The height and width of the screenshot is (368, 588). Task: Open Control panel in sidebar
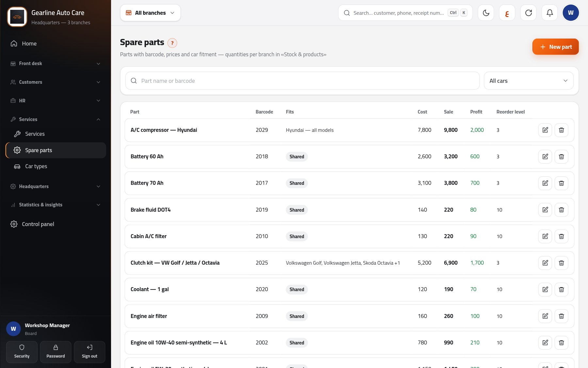(x=56, y=224)
